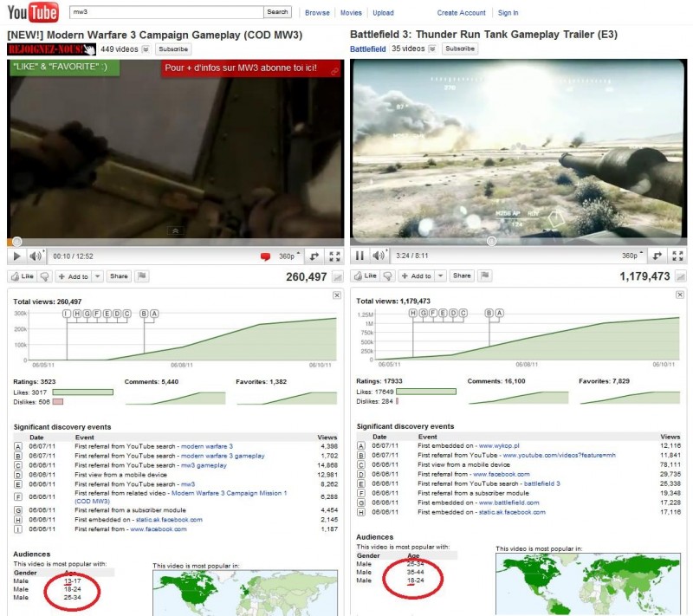Viewport: 693px width, 616px height.
Task: Flag the Battlefield 3 video
Action: [485, 276]
